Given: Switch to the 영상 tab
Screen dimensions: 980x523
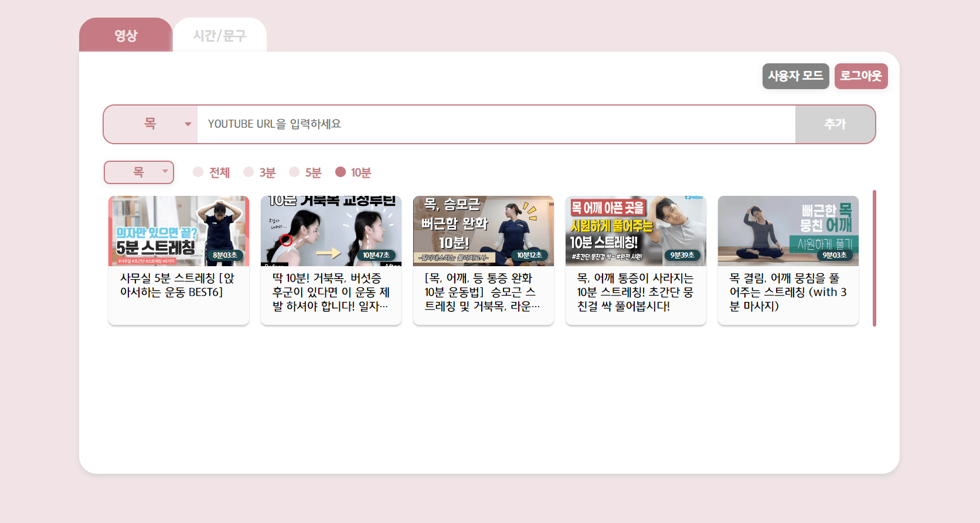Looking at the screenshot, I should tap(125, 35).
